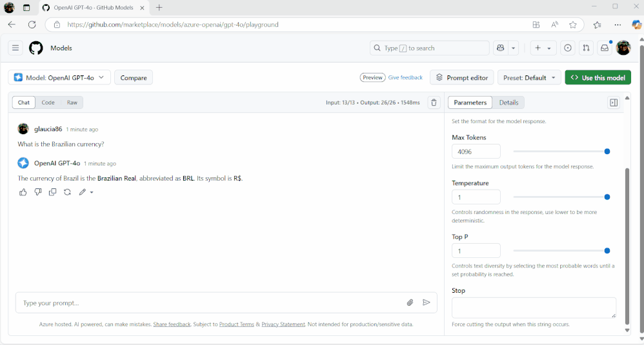The image size is (644, 345).
Task: Click the Use this model button
Action: point(598,77)
